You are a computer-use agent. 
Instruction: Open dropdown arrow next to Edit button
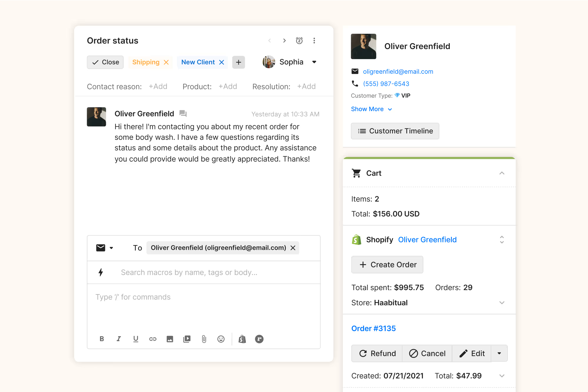(499, 353)
